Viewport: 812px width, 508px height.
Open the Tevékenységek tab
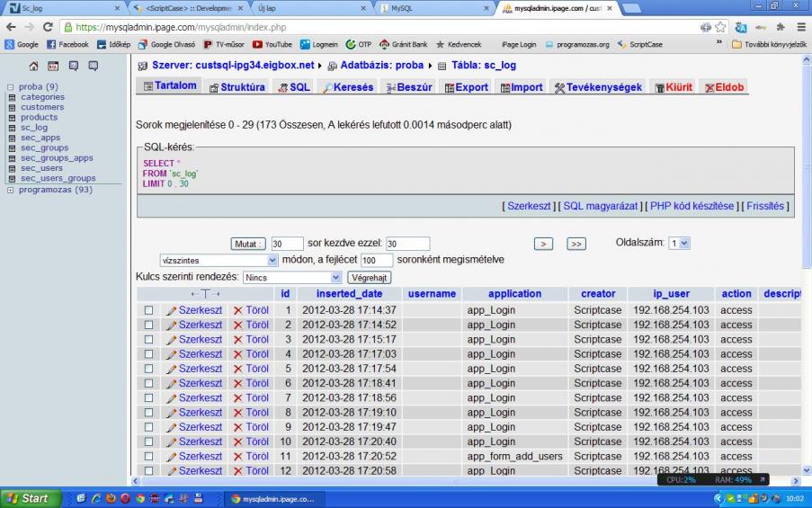click(x=598, y=87)
